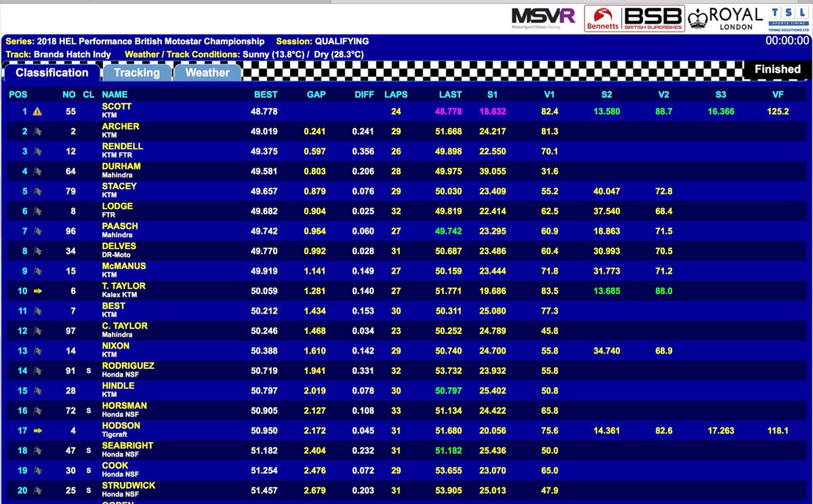This screenshot has height=504, width=813.
Task: Switch to the Weather tab
Action: (207, 72)
